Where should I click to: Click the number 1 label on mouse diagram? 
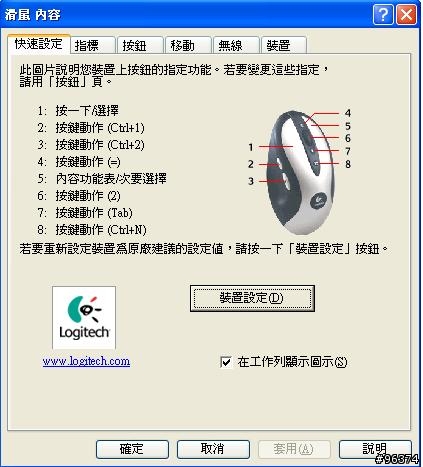click(x=251, y=147)
